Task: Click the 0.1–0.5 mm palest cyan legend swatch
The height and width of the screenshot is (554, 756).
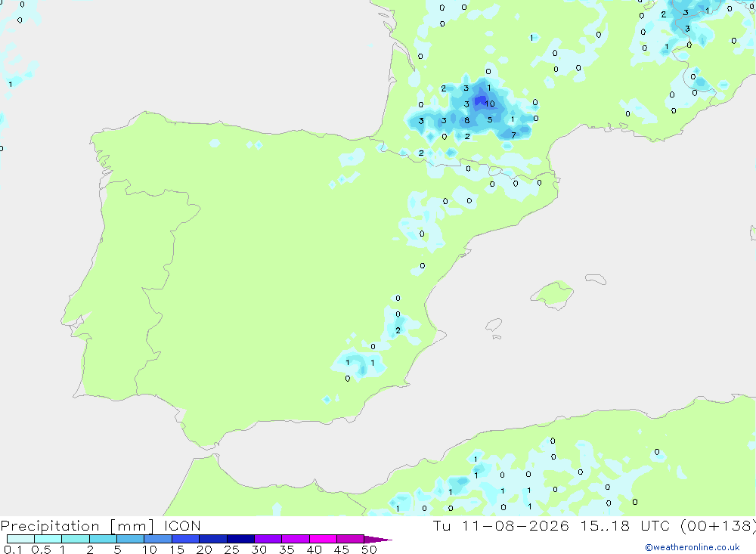Action: (20, 539)
